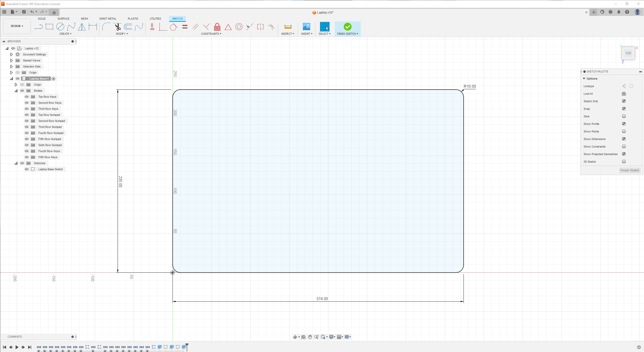This screenshot has width=644, height=352.
Task: Select the Circle sketch tool
Action: (61, 27)
